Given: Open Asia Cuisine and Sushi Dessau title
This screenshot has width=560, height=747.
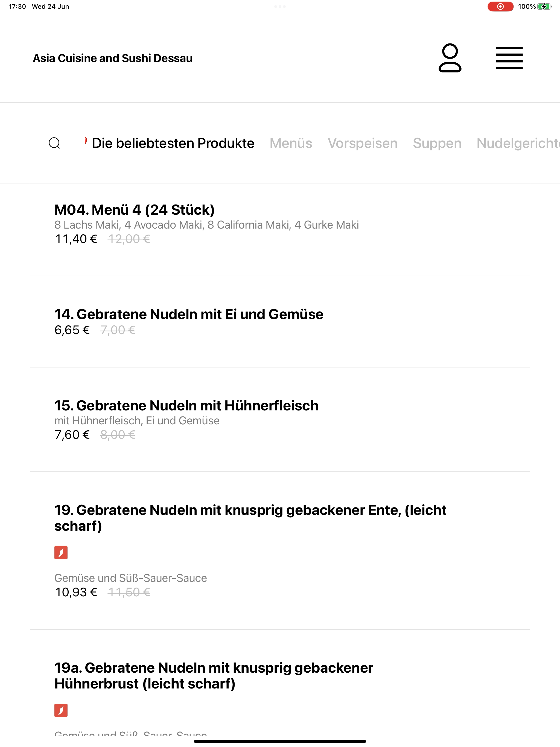Looking at the screenshot, I should (x=112, y=58).
